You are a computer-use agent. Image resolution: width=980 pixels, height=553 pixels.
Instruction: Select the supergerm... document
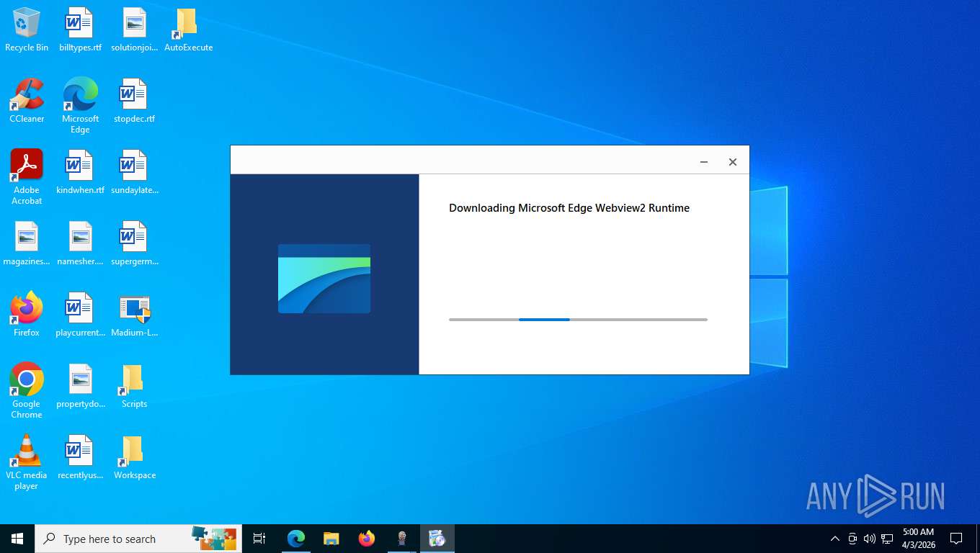click(134, 243)
